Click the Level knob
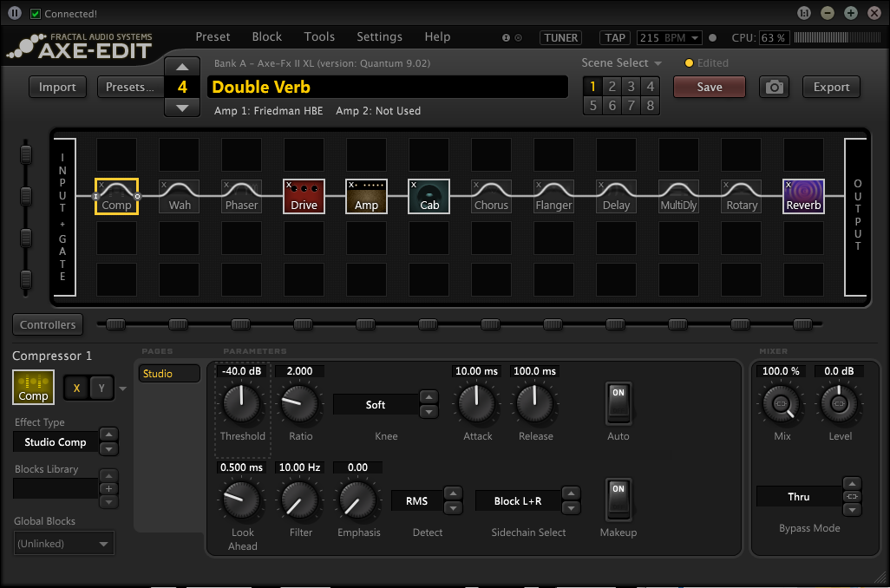This screenshot has height=588, width=890. coord(839,403)
